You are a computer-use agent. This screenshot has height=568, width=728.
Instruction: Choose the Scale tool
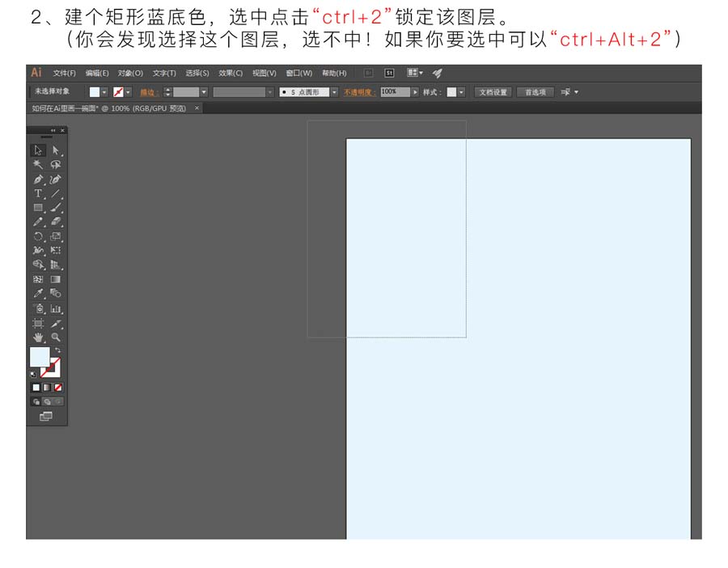point(55,236)
